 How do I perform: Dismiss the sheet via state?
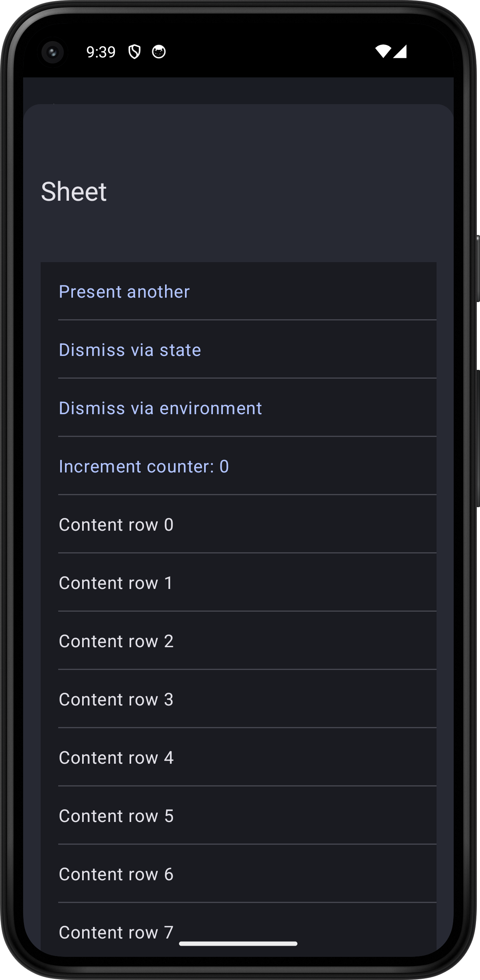[x=130, y=350]
